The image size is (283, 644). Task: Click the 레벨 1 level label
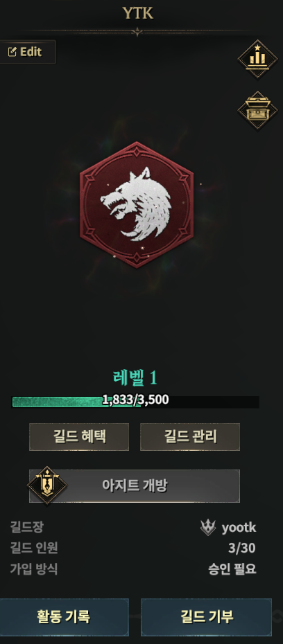click(x=135, y=378)
